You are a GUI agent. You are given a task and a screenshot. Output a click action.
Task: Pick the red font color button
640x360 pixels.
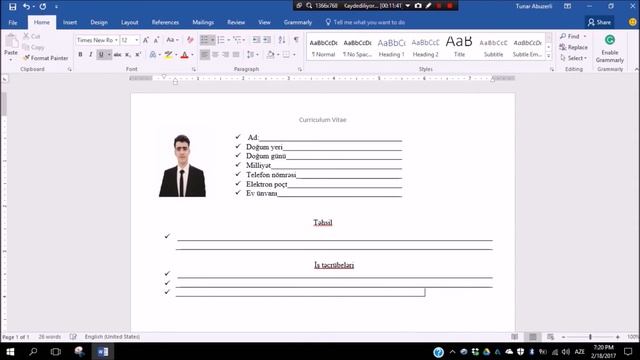click(x=184, y=55)
